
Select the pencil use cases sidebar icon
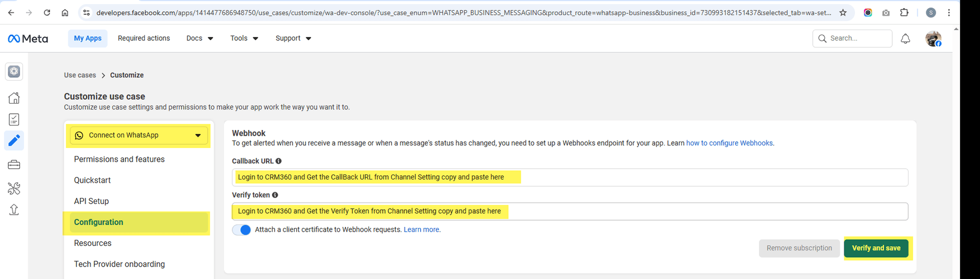point(14,140)
